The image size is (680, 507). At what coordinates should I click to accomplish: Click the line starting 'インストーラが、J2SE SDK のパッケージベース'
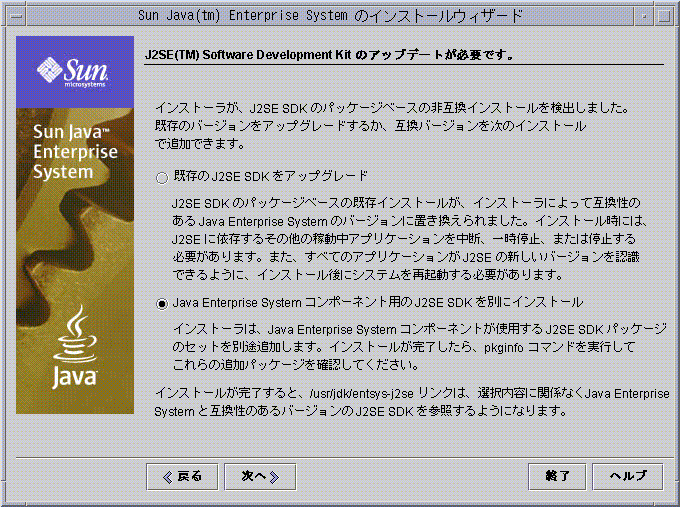point(392,108)
